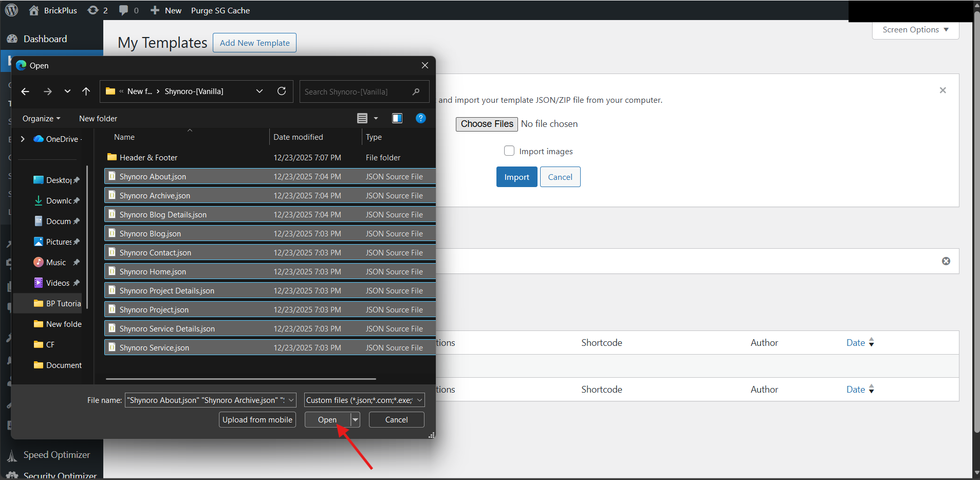The width and height of the screenshot is (980, 480).
Task: Click the Shynoro-[Vanilla] breadcrumb segment
Action: pyautogui.click(x=194, y=91)
